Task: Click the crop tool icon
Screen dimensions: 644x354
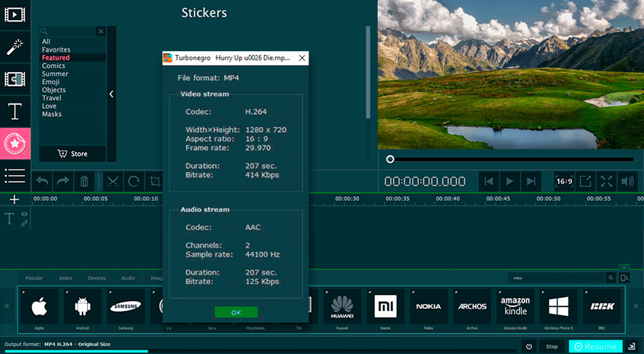Action: click(x=155, y=181)
